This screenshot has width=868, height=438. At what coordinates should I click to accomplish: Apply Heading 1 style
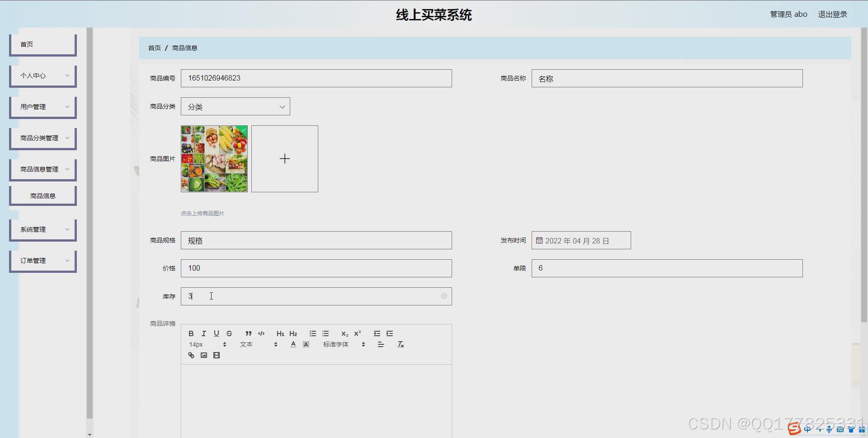tap(280, 333)
